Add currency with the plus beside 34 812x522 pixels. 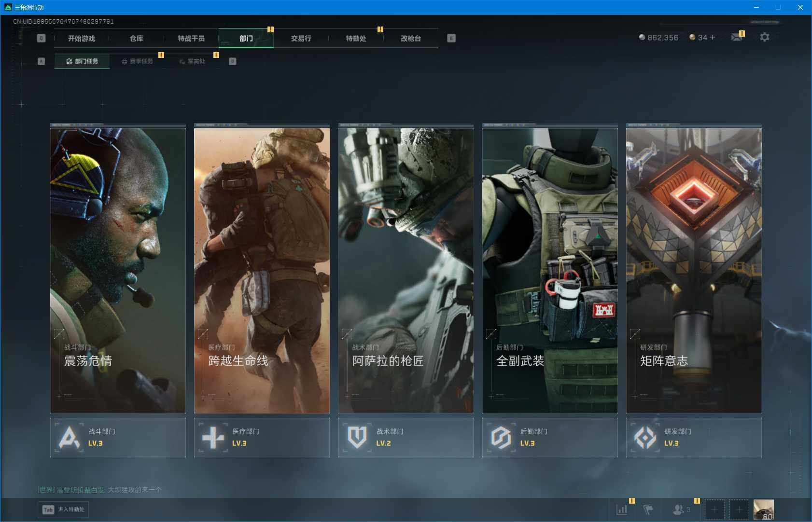pyautogui.click(x=713, y=37)
